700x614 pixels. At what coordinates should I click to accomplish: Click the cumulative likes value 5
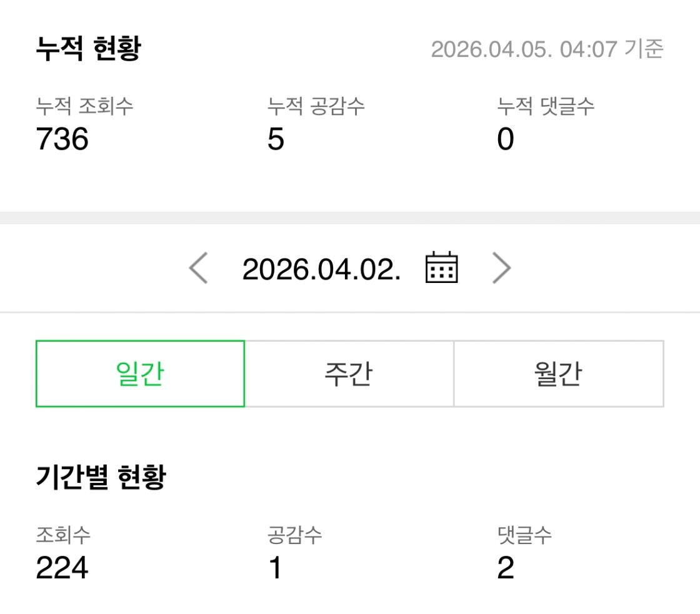pyautogui.click(x=276, y=139)
